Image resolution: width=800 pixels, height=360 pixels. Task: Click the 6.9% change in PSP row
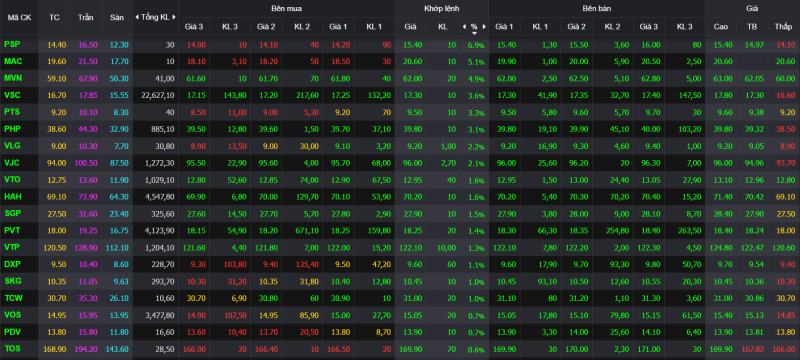(x=476, y=45)
